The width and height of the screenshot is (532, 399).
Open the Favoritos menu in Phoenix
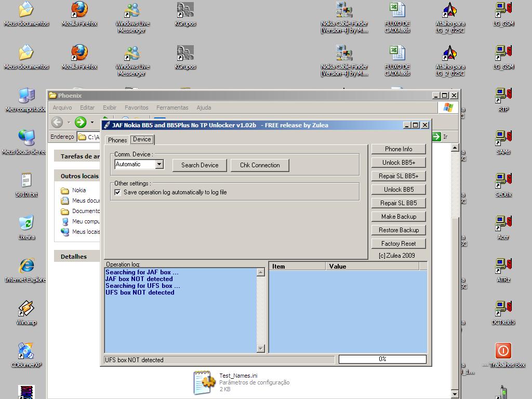[x=137, y=108]
